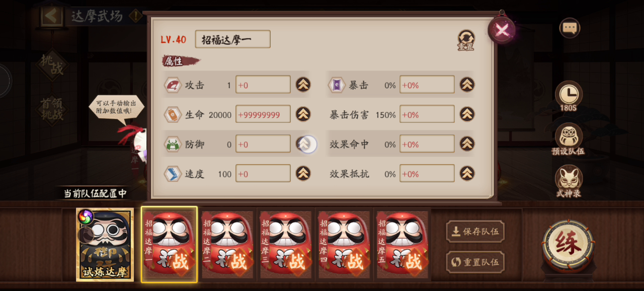Click the 重置 reset icon in panel
This screenshot has width=644, height=291.
(466, 39)
